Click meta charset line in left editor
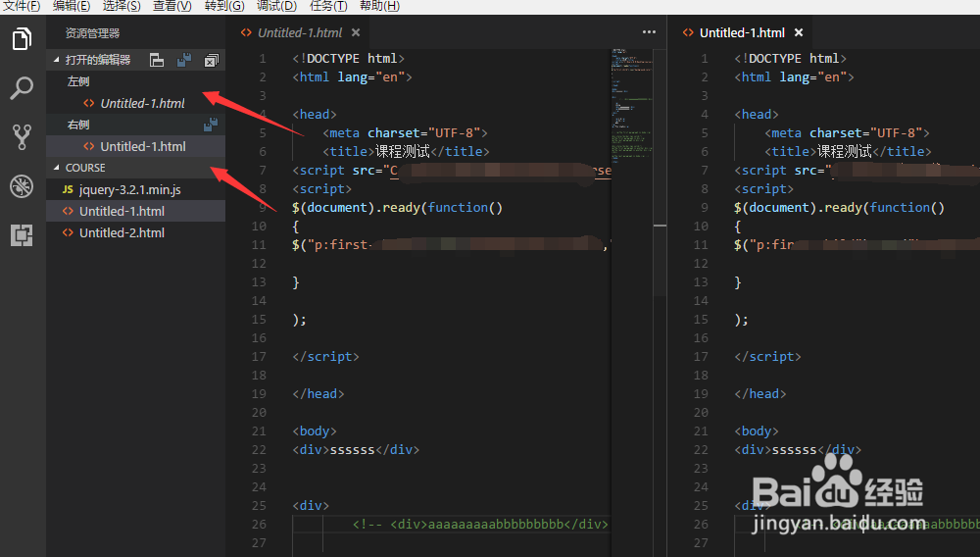The width and height of the screenshot is (980, 557). [x=405, y=133]
